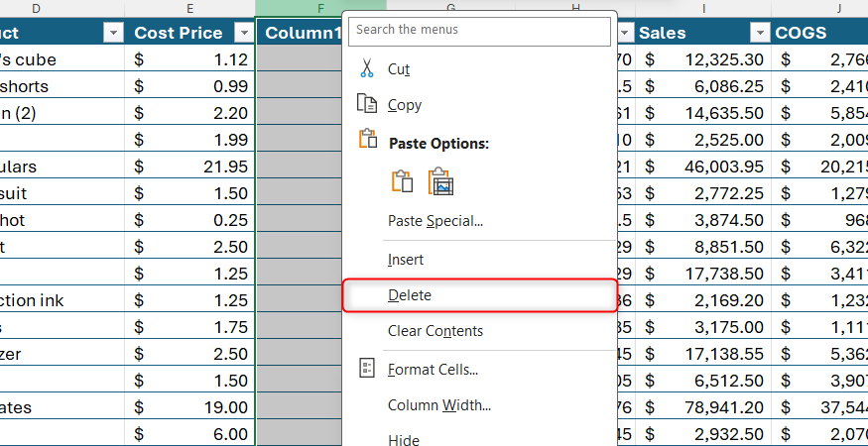Image resolution: width=868 pixels, height=446 pixels.
Task: Open Paste Special dialog
Action: click(x=480, y=221)
